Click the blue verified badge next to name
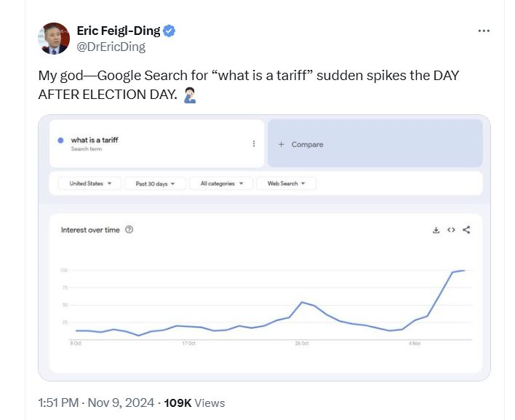Viewport: 515px width, 420px height. point(169,31)
